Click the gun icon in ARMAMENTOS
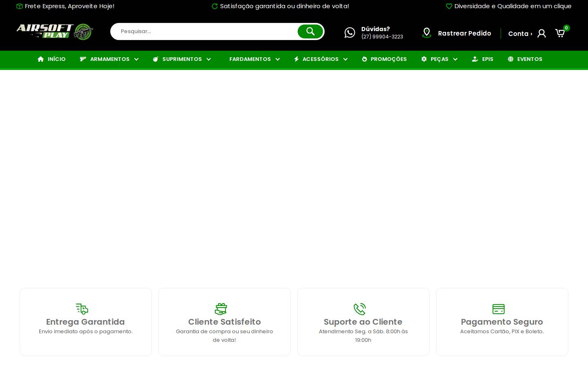This screenshot has width=588, height=368. pos(83,59)
